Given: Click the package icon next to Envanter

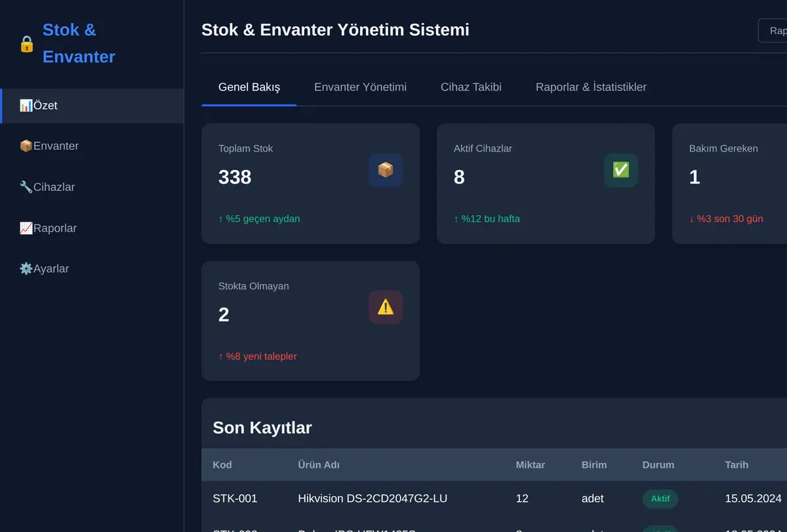Looking at the screenshot, I should (x=26, y=146).
